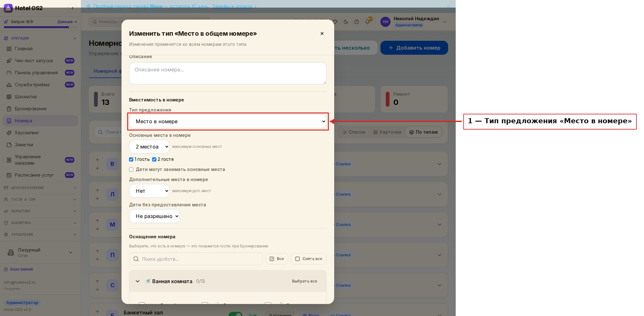
Task: Collapse the sidebar with arrow icon
Action: [x=72, y=8]
